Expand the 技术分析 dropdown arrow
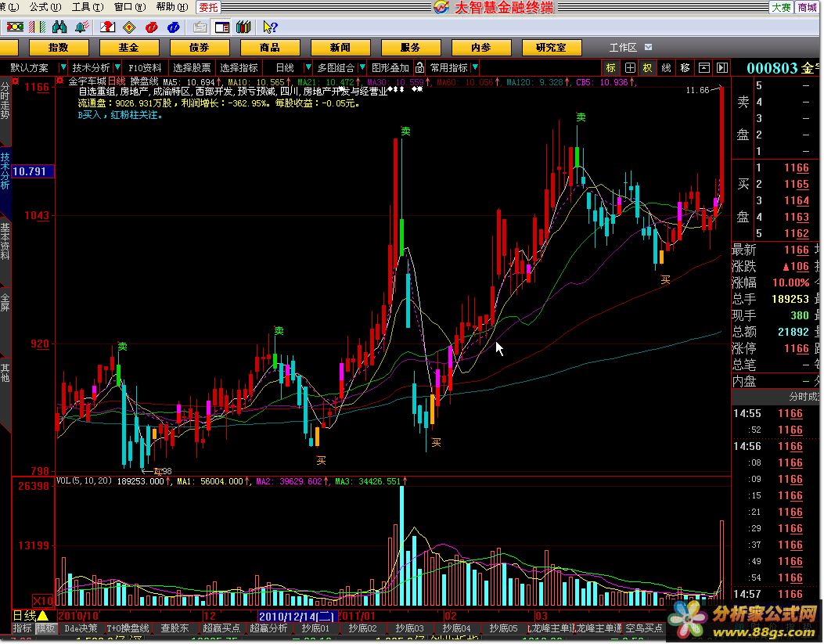The width and height of the screenshot is (824, 644). 117,67
